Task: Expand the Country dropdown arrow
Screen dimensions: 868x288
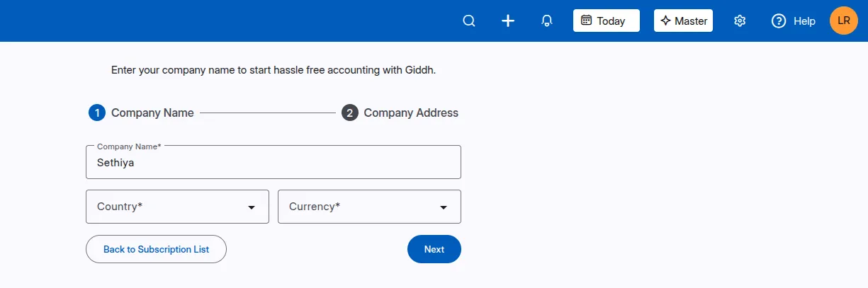Action: [251, 207]
